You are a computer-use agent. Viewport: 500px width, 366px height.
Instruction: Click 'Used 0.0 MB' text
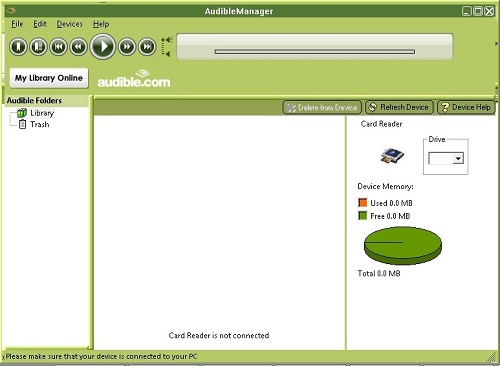(x=391, y=203)
